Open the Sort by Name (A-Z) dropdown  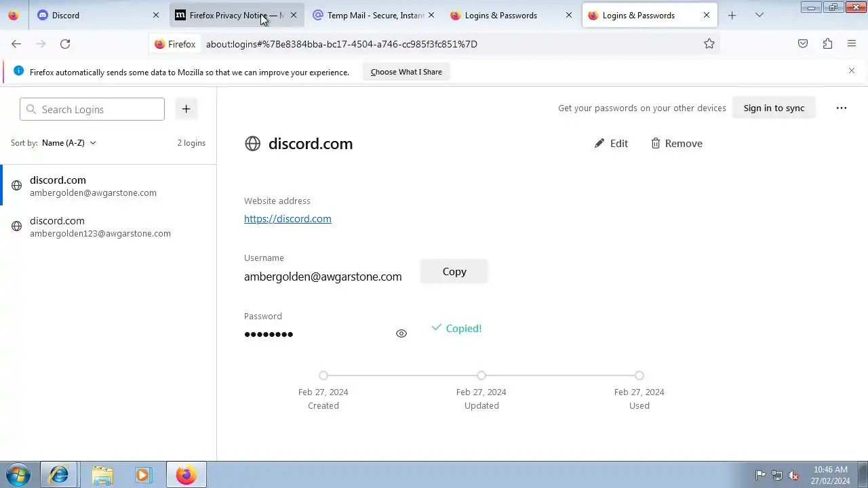coord(68,143)
